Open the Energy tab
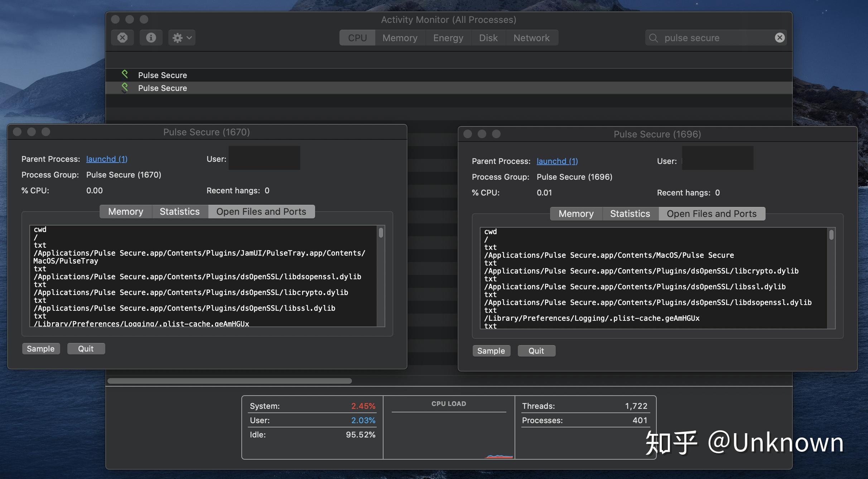The width and height of the screenshot is (868, 479). (448, 38)
